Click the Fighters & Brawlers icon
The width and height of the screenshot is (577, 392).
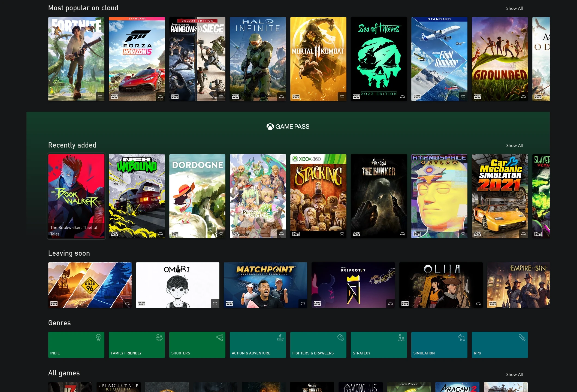pos(341,338)
